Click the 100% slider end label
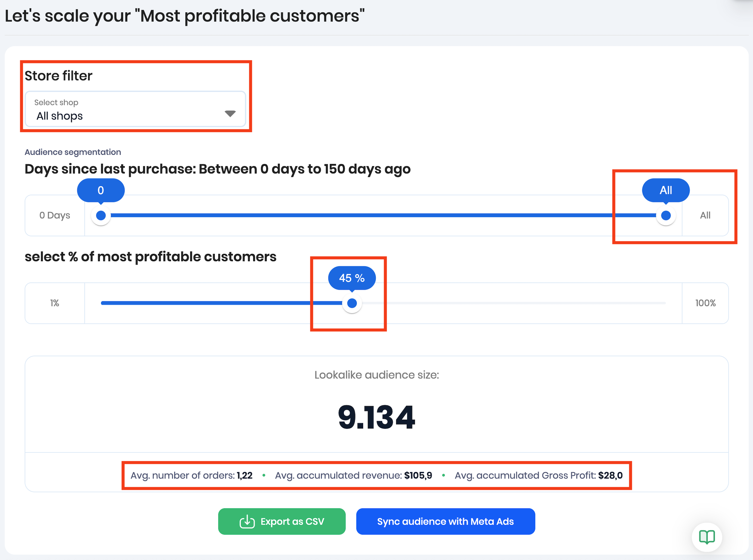Viewport: 753px width, 560px height. (705, 303)
